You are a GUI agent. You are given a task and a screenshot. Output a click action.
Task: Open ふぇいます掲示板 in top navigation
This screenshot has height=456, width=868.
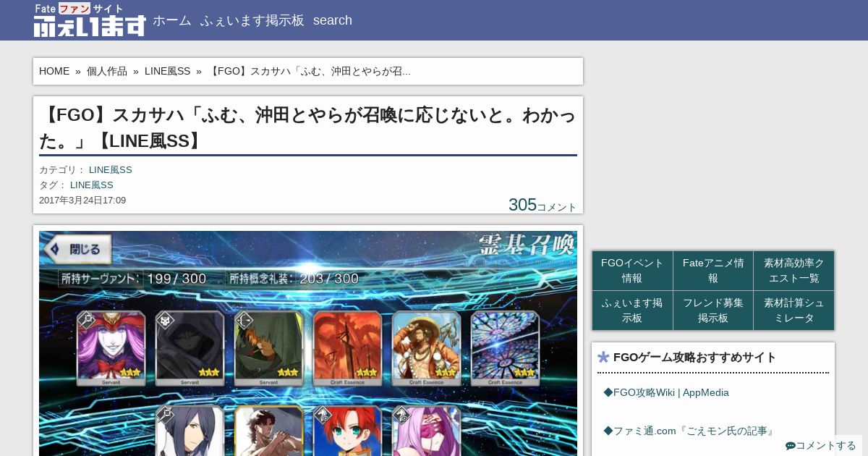click(x=252, y=20)
